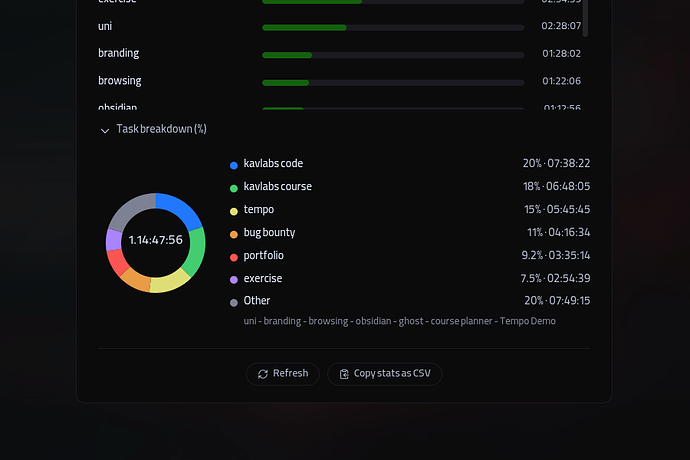Click the task list vertical scrollbar

pos(585,18)
